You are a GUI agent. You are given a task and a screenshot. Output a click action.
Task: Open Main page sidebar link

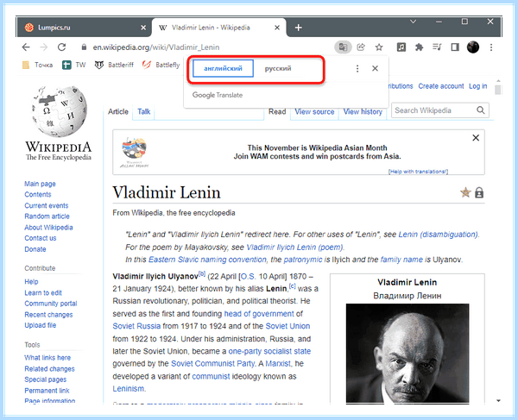pyautogui.click(x=40, y=184)
